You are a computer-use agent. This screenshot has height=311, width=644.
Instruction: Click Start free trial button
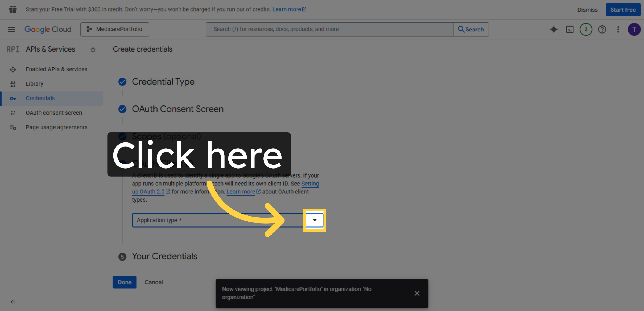click(x=623, y=10)
